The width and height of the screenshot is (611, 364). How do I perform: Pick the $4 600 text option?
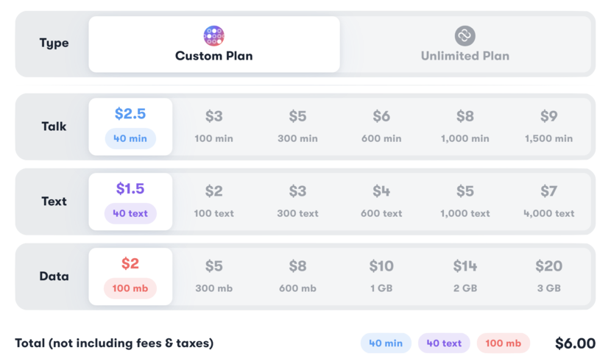tap(381, 201)
